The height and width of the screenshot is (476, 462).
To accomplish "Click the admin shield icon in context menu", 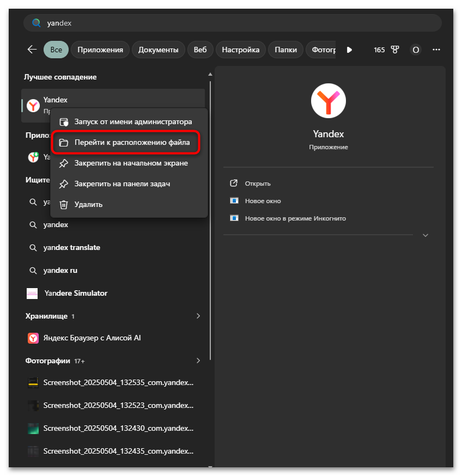I will pos(64,122).
